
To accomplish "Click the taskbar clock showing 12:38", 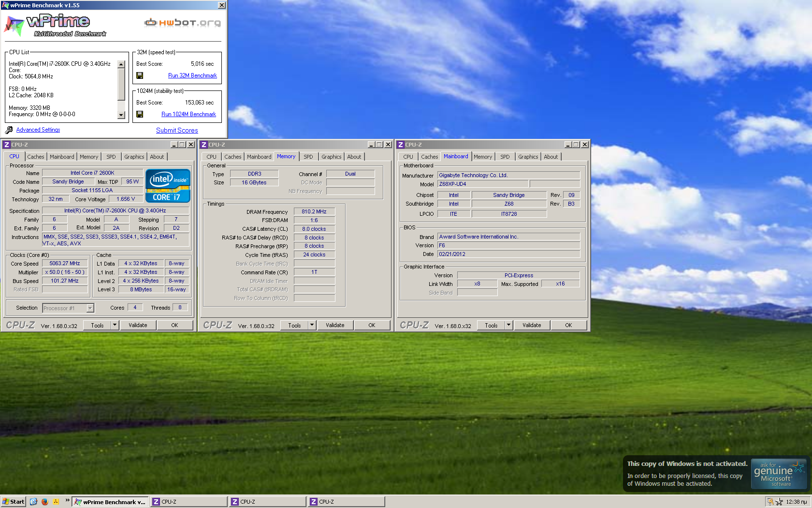I will tap(796, 502).
